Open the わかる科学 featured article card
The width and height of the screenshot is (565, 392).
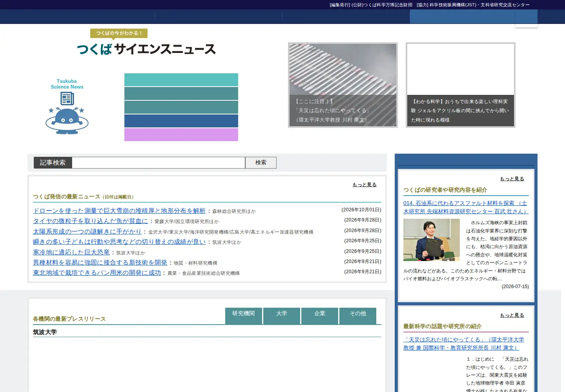(x=461, y=85)
